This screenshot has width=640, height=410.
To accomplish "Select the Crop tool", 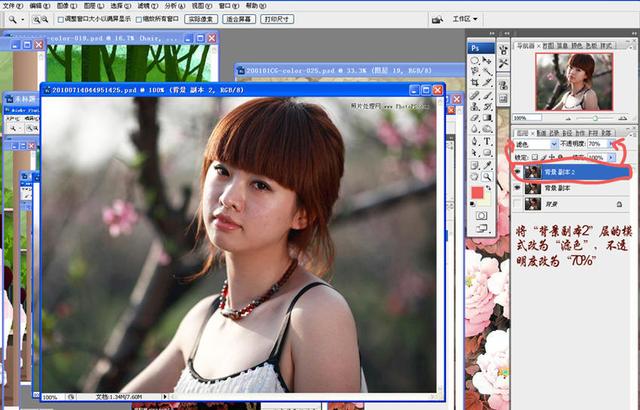I will tap(475, 82).
